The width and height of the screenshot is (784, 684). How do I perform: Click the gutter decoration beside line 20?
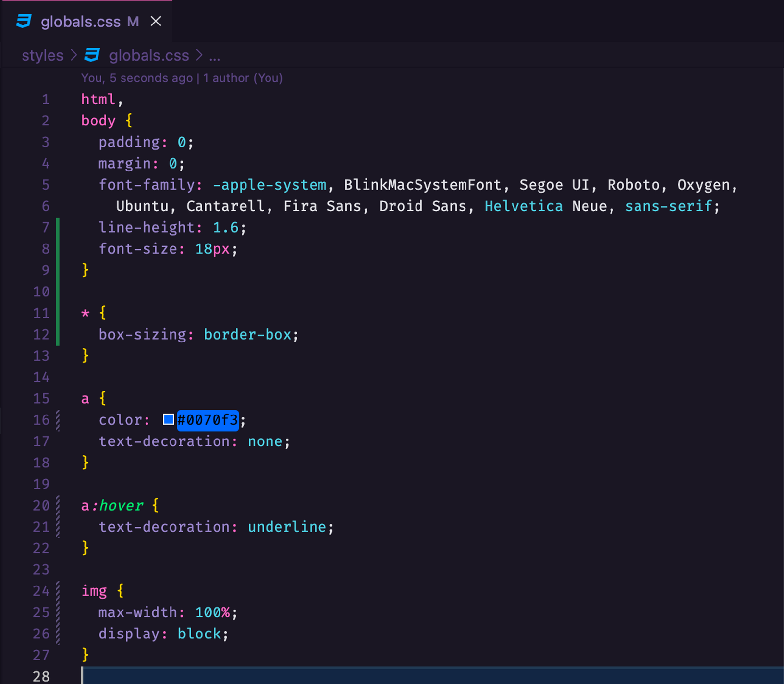[x=58, y=505]
